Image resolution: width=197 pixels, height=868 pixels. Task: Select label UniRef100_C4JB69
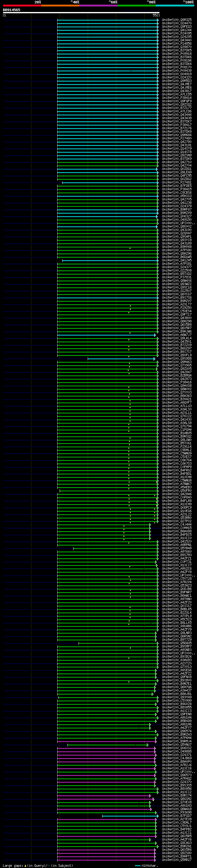pos(177,758)
